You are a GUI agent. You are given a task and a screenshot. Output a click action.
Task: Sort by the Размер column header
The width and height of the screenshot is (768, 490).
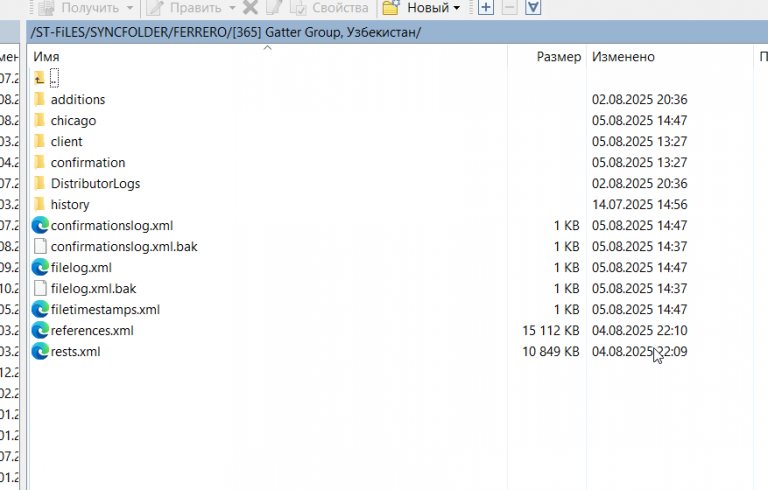click(x=558, y=57)
